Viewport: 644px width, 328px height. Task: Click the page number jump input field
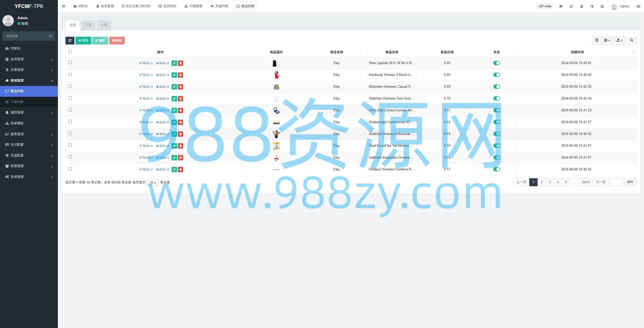coord(616,182)
